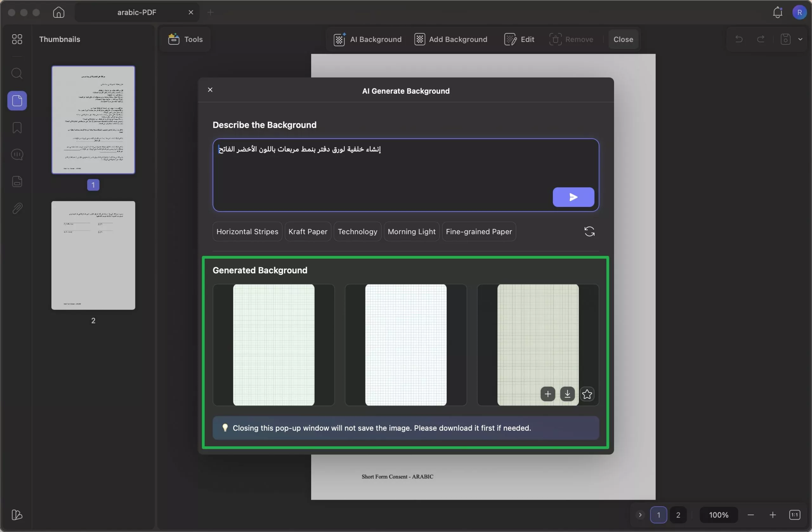Open the attachments paperclip panel
The width and height of the screenshot is (812, 532).
17,208
